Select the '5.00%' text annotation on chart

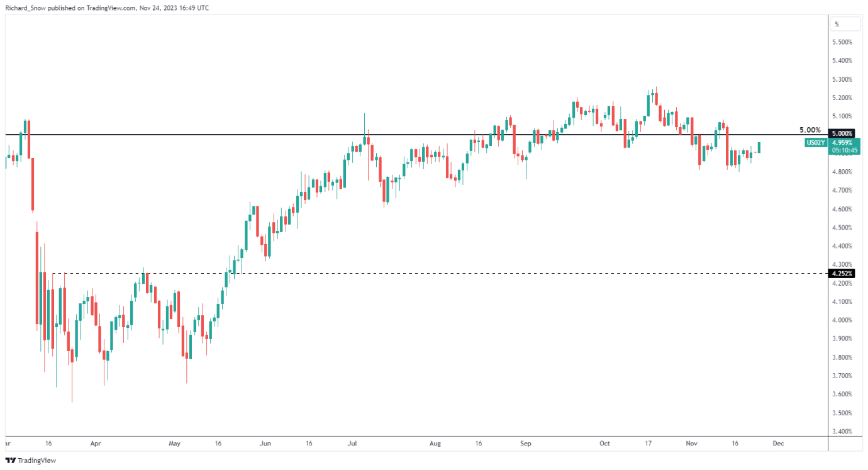(810, 130)
